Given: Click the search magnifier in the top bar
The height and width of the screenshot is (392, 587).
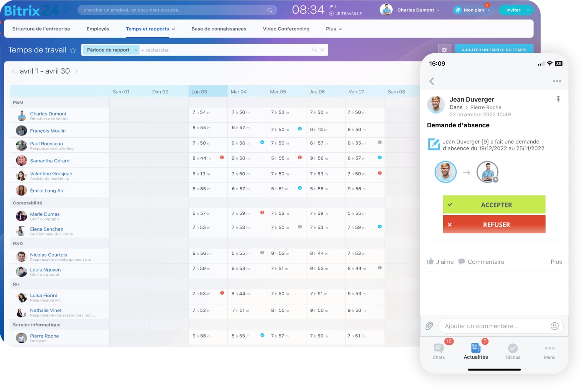Looking at the screenshot, I should pos(270,10).
